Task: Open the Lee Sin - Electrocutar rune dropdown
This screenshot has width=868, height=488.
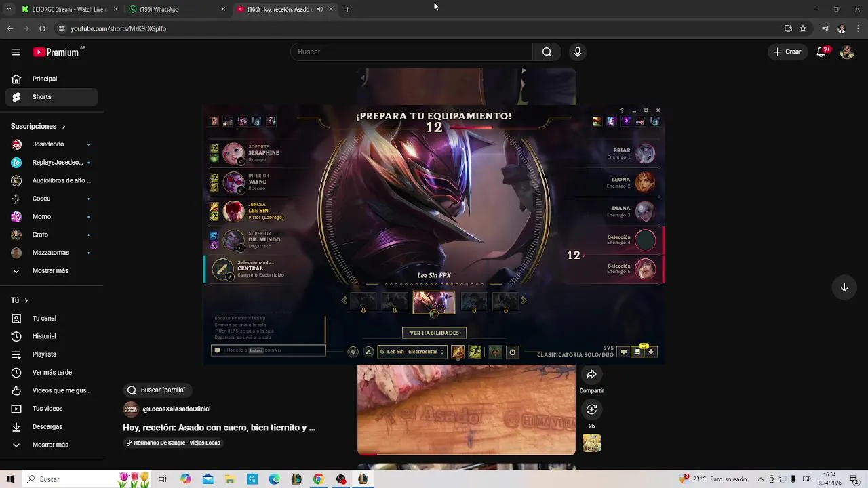Action: [x=412, y=352]
